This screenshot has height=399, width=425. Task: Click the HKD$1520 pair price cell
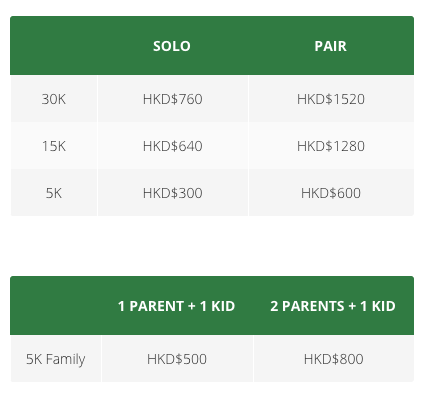331,99
